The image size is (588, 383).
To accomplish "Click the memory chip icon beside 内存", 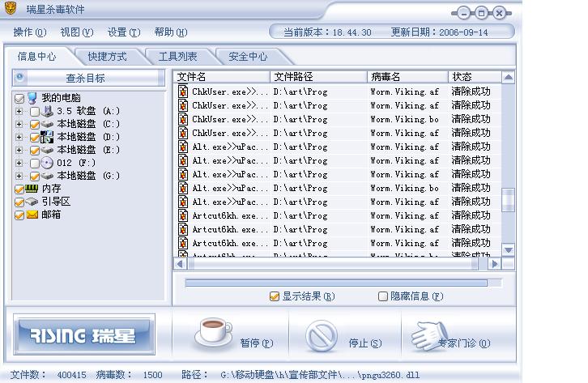I will [32, 188].
